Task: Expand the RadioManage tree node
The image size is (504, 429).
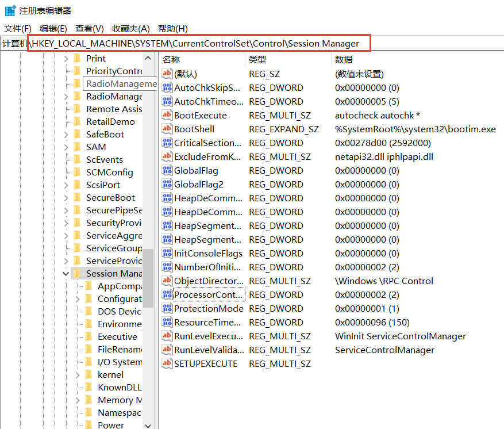Action: click(x=66, y=97)
